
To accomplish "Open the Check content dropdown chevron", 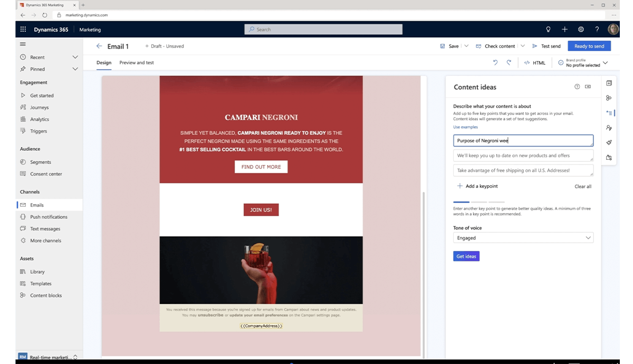I will (522, 46).
